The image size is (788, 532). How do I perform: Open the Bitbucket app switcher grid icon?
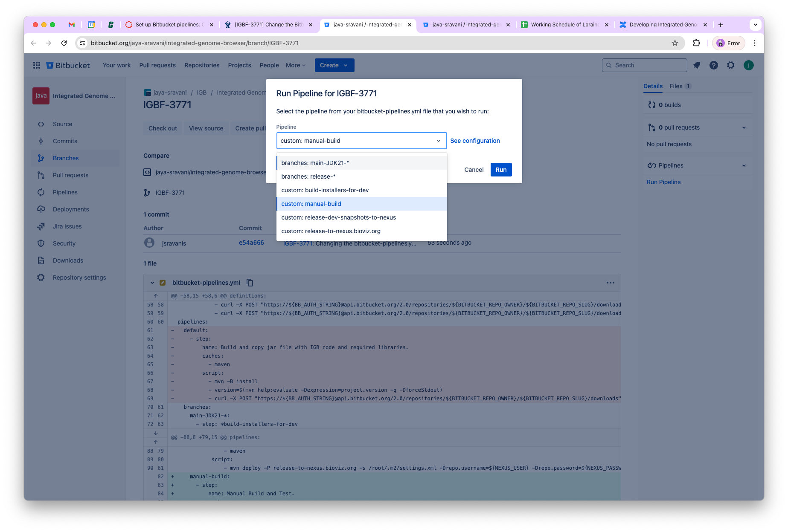coord(37,65)
